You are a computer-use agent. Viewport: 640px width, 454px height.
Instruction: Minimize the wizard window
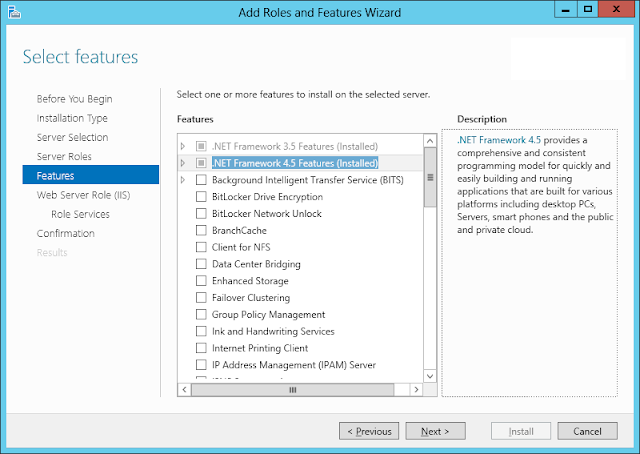point(566,10)
